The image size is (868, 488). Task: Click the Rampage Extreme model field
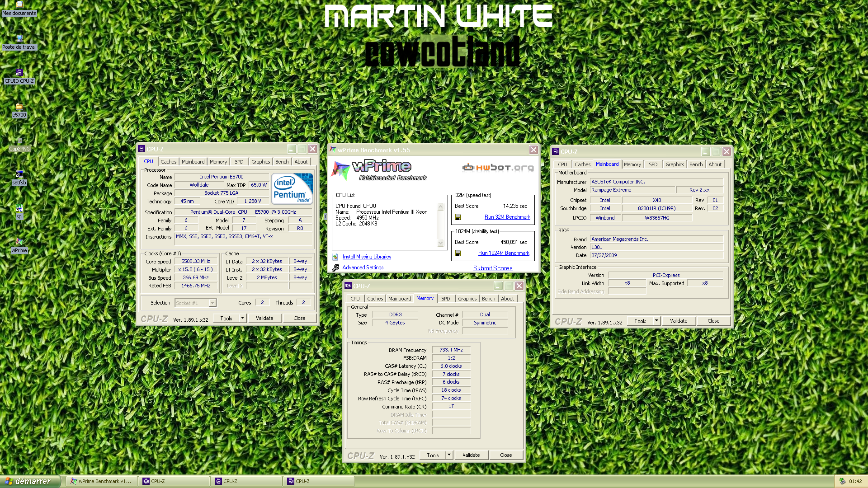632,190
